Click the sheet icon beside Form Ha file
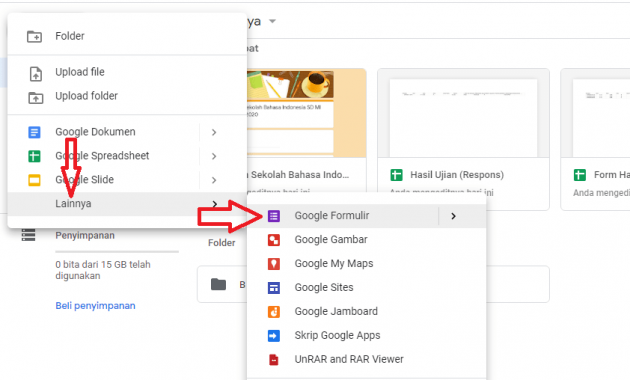Image resolution: width=630 pixels, height=380 pixels. [x=579, y=175]
